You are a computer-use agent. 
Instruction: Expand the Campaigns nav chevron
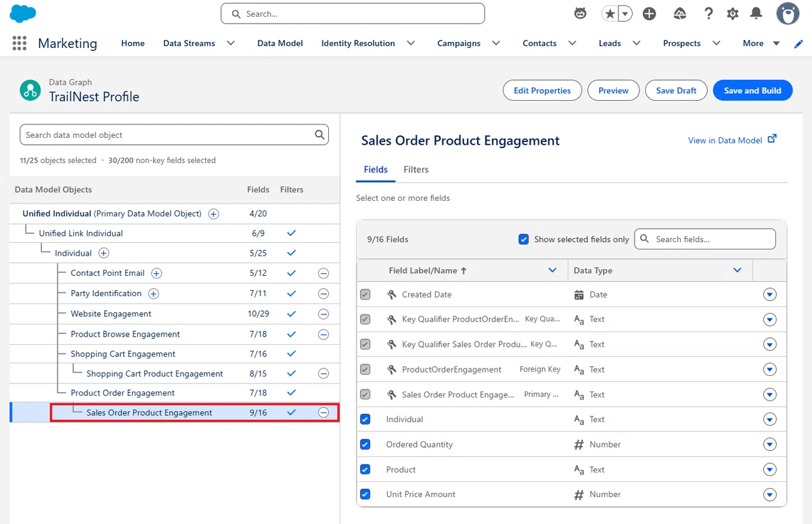[496, 43]
